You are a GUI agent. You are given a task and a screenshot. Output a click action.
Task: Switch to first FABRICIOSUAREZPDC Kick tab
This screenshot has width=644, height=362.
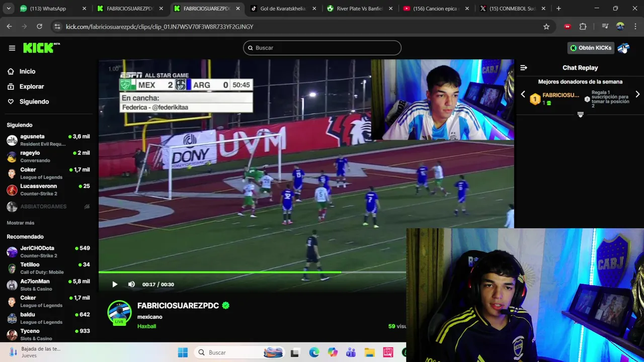click(130, 9)
